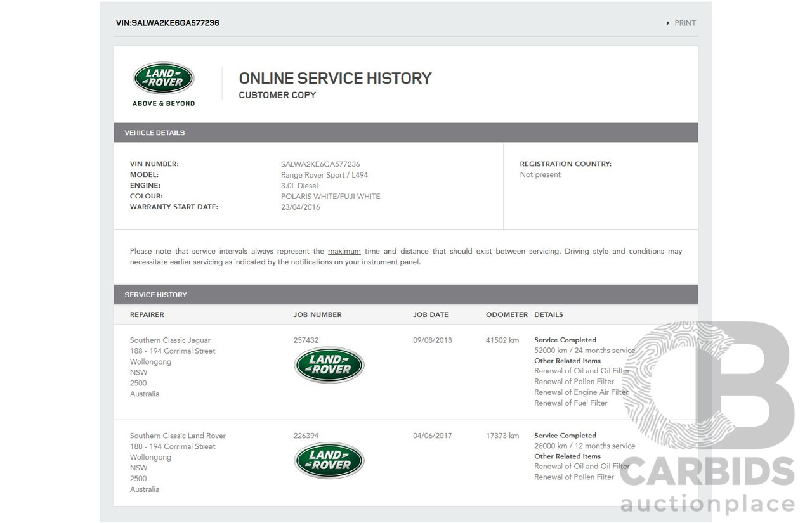
Task: Select the '3.0L Diesel' engine value
Action: click(299, 186)
